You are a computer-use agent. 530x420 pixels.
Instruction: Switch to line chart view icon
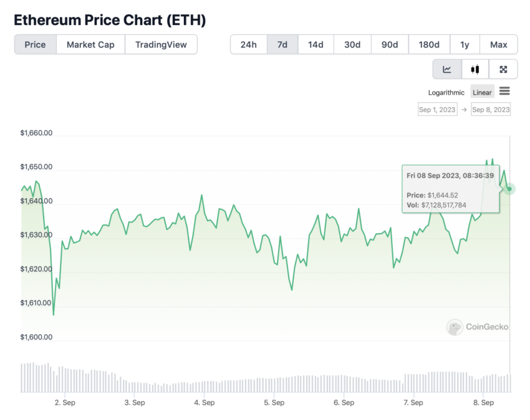click(447, 69)
